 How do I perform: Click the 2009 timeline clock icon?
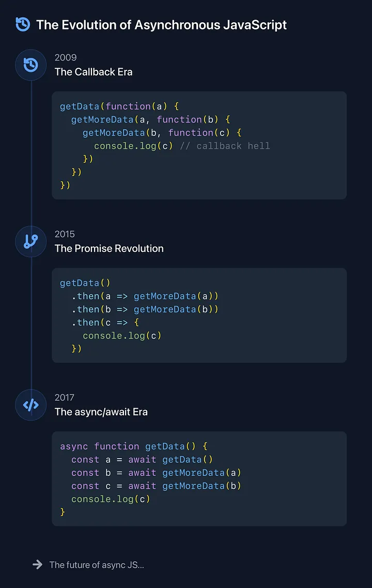point(31,65)
